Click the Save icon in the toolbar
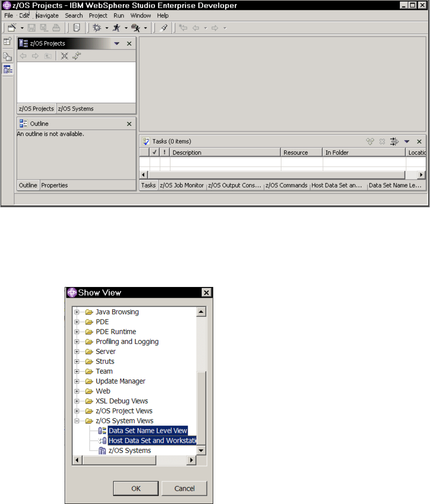The height and width of the screenshot is (504, 430). point(31,27)
